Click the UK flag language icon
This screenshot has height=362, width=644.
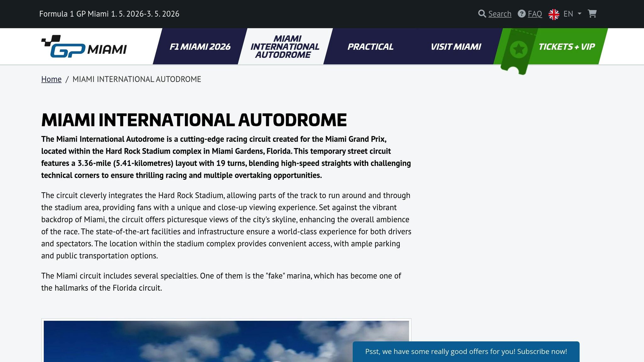554,14
